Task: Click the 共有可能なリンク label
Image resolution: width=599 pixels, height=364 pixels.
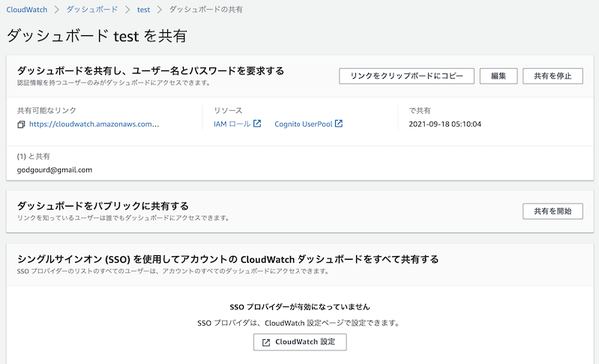Action: (x=47, y=111)
